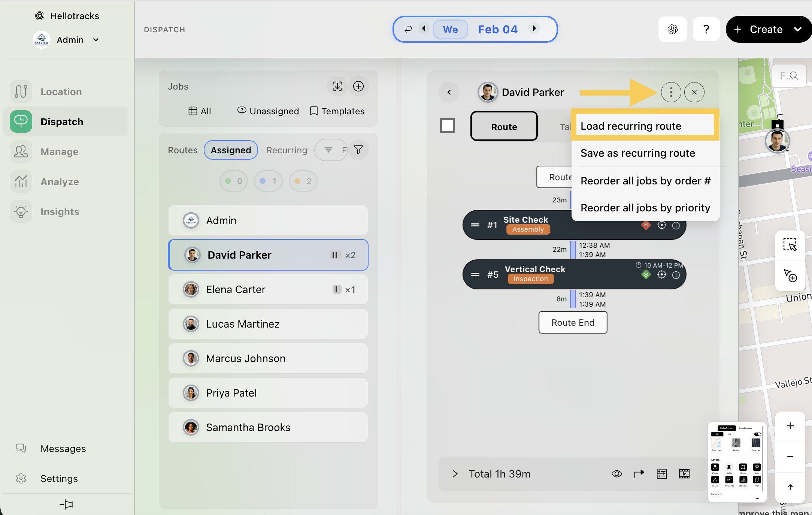Screen dimensions: 812x515
Task: Open the map layers thumbnail panel
Action: pos(737,461)
